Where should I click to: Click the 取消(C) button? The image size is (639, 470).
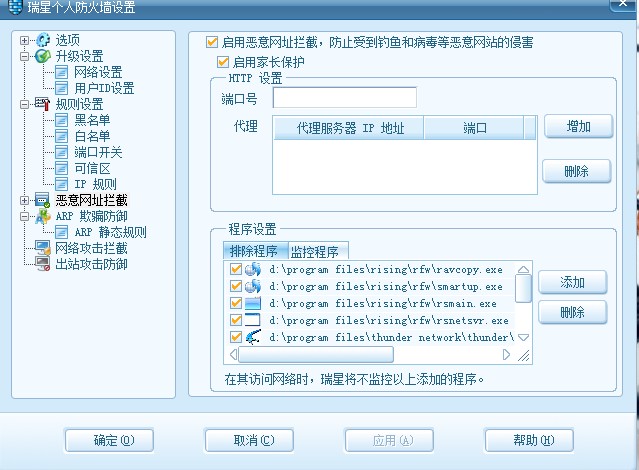249,440
